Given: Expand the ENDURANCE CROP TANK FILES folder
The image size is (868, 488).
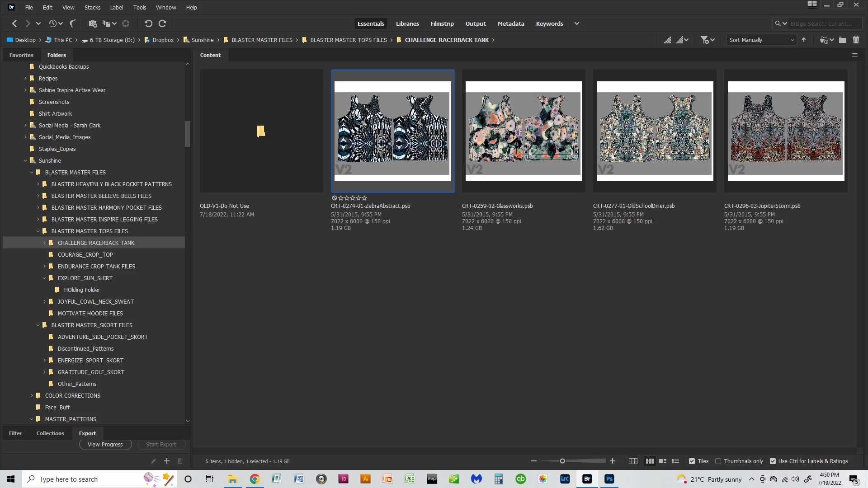Looking at the screenshot, I should coord(44,267).
